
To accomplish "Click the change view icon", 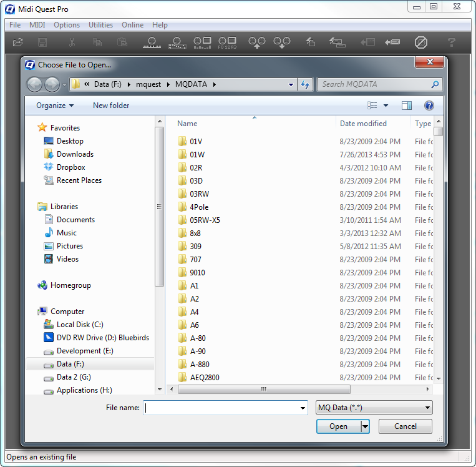I will (372, 106).
